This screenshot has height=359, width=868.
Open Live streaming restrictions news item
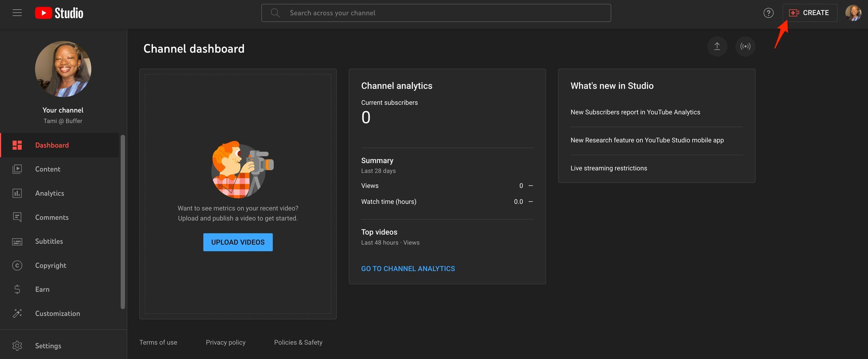[x=608, y=168]
